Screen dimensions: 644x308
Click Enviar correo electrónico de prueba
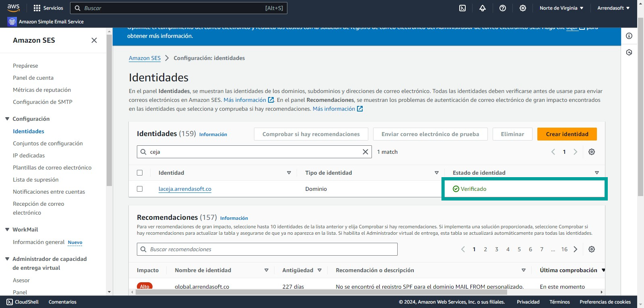pos(430,134)
